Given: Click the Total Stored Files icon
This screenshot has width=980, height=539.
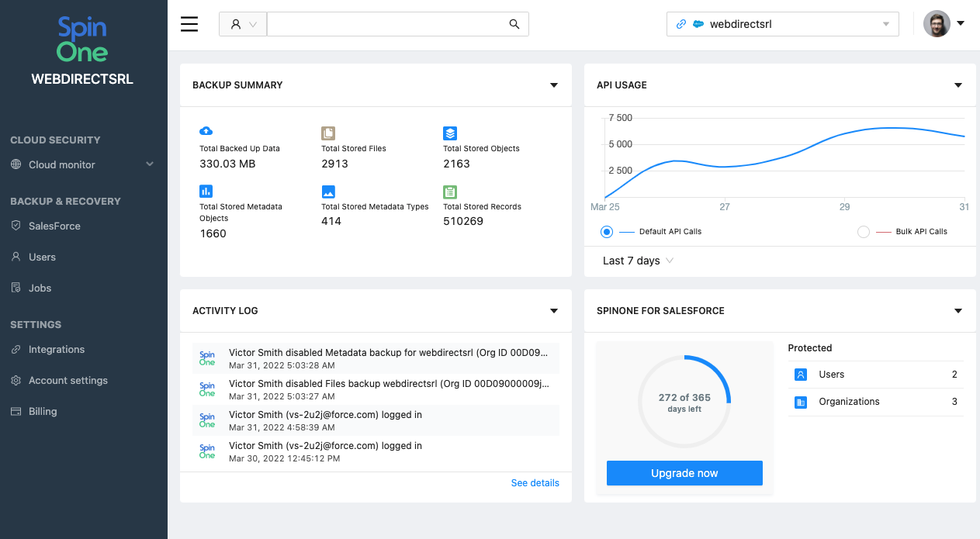Looking at the screenshot, I should click(328, 133).
